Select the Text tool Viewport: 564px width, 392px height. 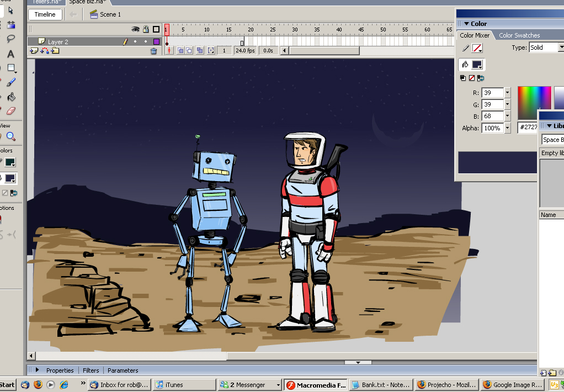point(10,54)
